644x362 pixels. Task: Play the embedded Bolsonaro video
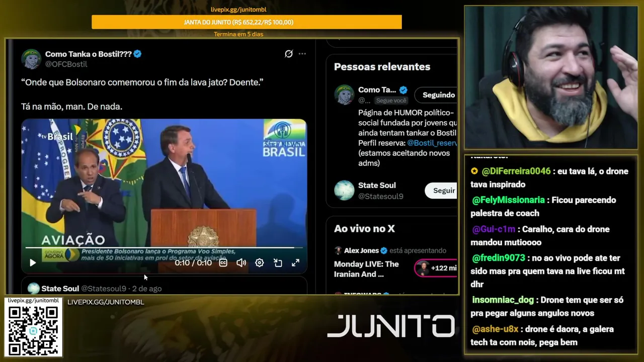(x=33, y=262)
